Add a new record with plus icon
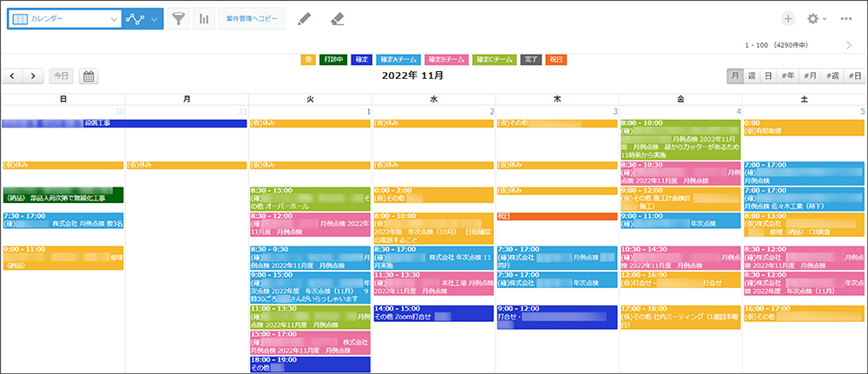This screenshot has width=868, height=374. [x=788, y=18]
